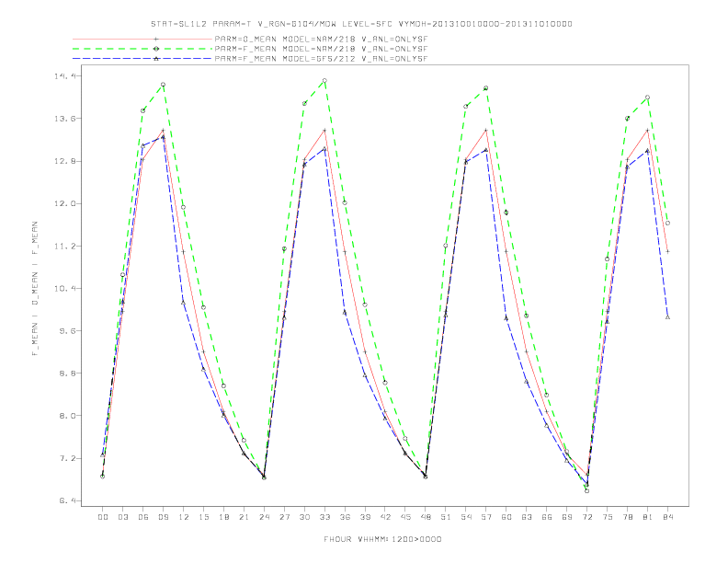This screenshot has width=728, height=563.
Task: Click x-axis tick label 24
Action: point(264,517)
